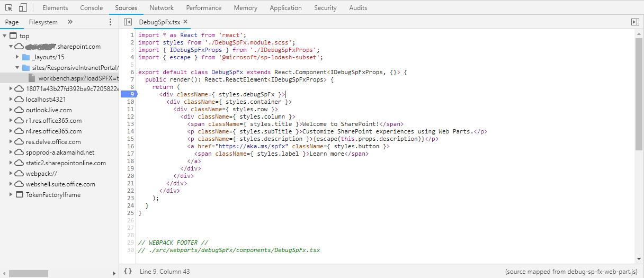This screenshot has width=644, height=278.
Task: Open the navigator three-dot options menu
Action: [110, 22]
